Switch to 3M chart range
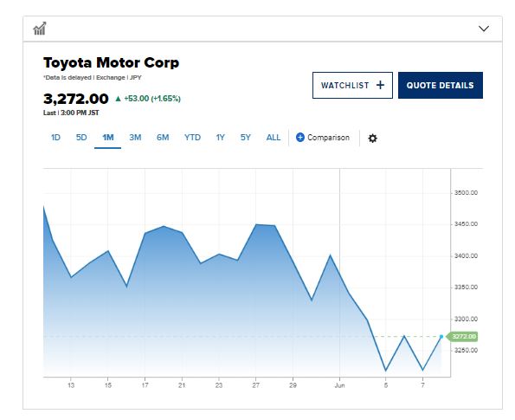Screen dimensions: 515x420 [x=135, y=138]
